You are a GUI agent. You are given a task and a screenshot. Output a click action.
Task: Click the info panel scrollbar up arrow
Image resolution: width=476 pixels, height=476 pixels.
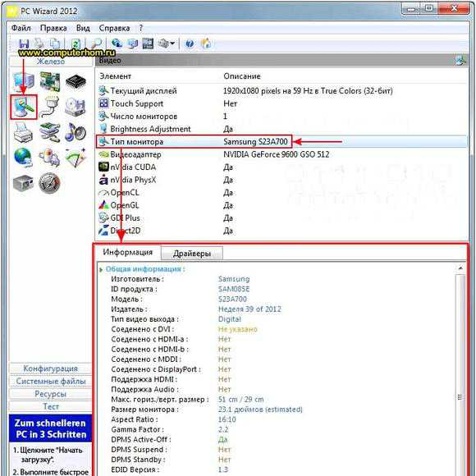pos(460,268)
